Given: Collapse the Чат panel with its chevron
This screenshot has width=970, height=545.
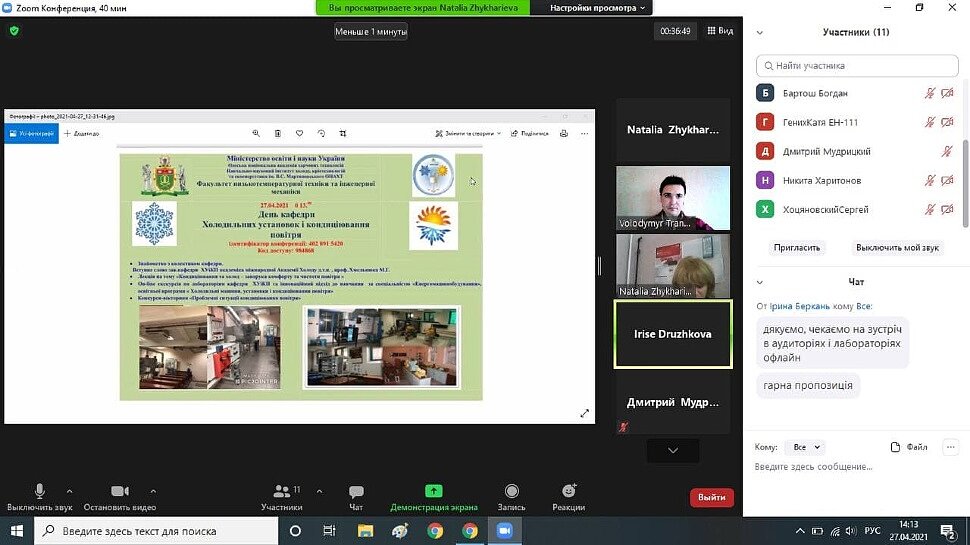Looking at the screenshot, I should click(761, 282).
